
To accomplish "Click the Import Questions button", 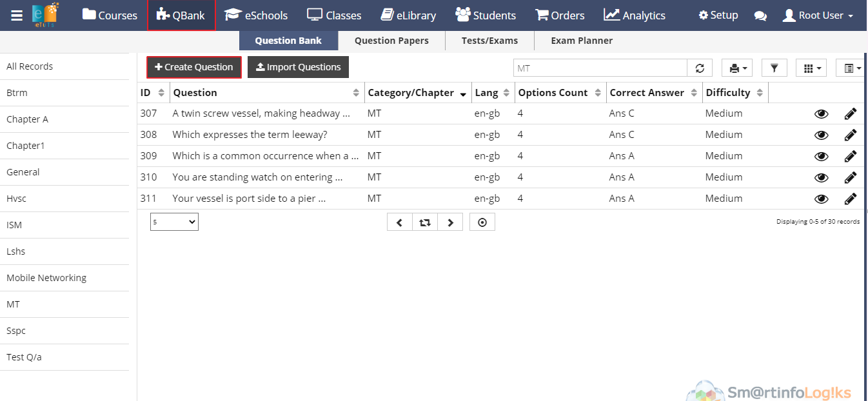I will coord(298,67).
